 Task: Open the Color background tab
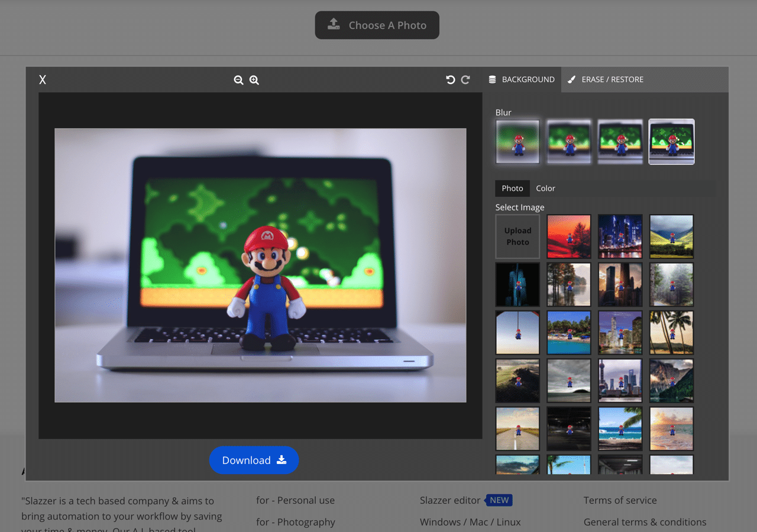pos(545,188)
